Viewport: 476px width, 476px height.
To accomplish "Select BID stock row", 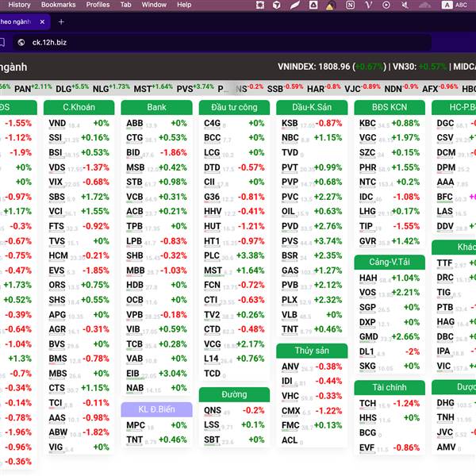I will (156, 152).
